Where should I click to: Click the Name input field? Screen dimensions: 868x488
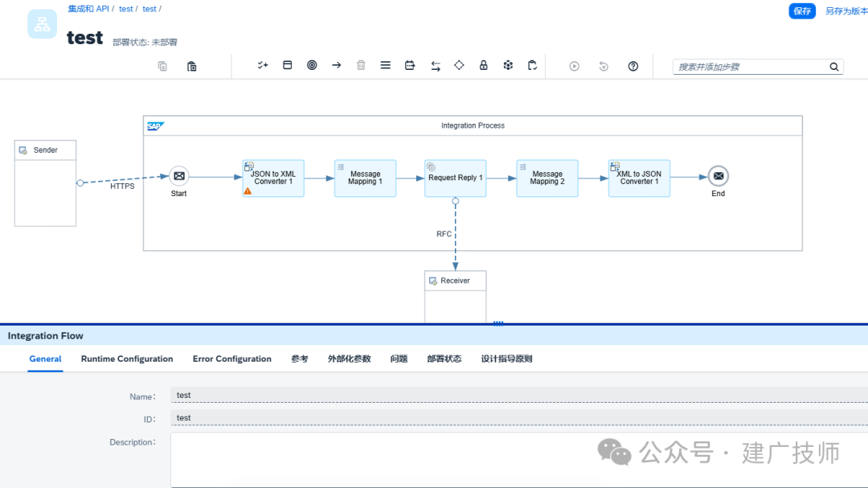[x=519, y=395]
